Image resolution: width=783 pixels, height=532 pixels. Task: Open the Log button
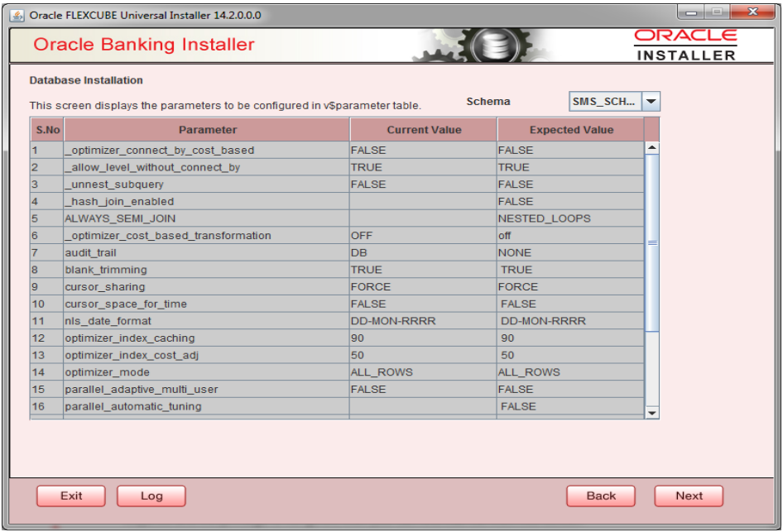pos(151,496)
